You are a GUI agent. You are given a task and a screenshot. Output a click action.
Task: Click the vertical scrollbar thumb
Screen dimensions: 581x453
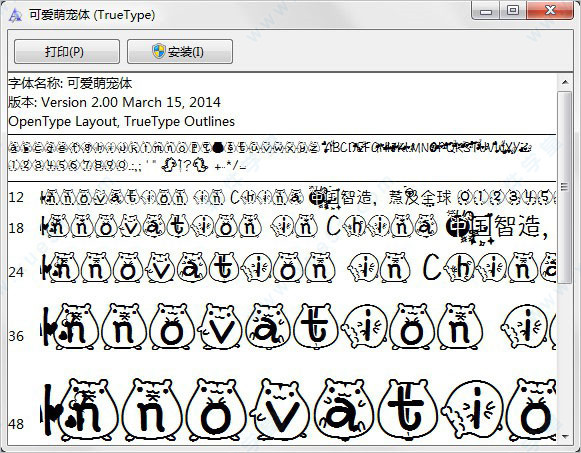click(x=565, y=187)
